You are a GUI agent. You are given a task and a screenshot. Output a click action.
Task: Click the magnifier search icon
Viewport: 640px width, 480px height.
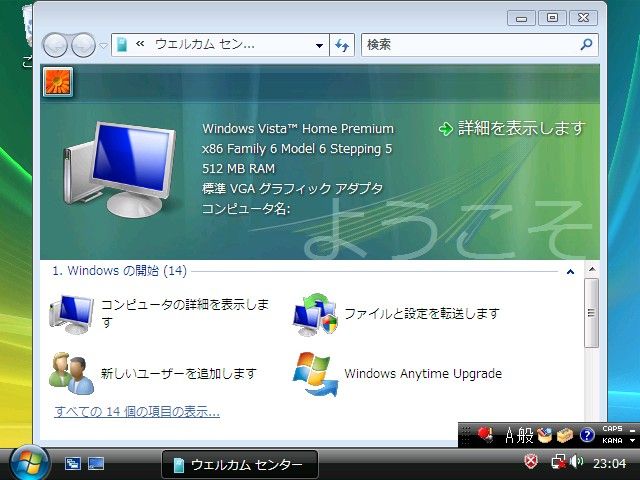(586, 45)
